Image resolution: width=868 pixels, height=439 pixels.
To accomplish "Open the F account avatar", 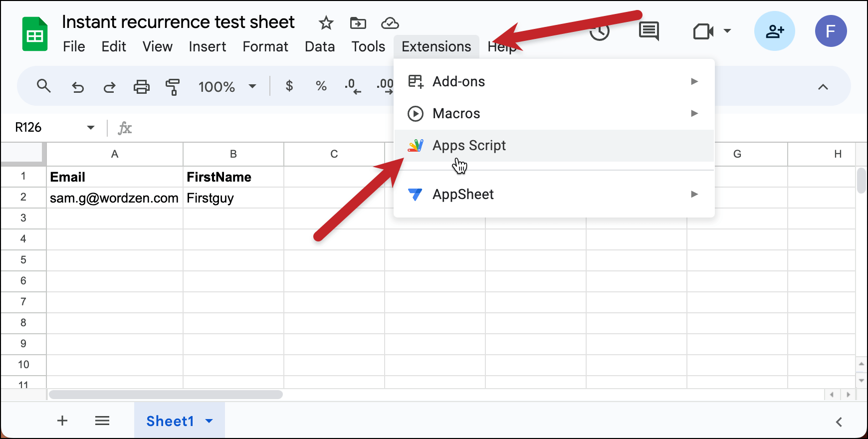I will [x=831, y=31].
